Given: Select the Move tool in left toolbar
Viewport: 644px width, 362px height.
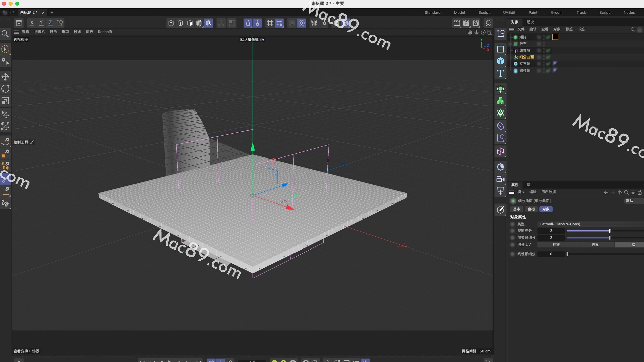Looking at the screenshot, I should pos(5,77).
